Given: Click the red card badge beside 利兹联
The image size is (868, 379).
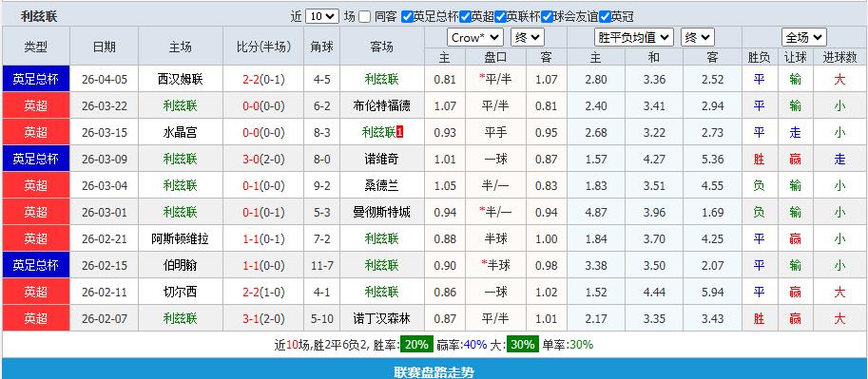Looking at the screenshot, I should pos(400,132).
